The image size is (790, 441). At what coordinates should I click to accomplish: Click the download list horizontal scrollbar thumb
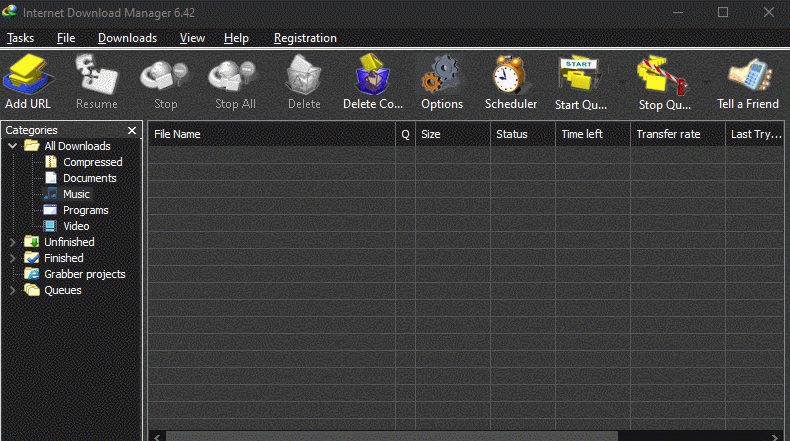[392, 436]
